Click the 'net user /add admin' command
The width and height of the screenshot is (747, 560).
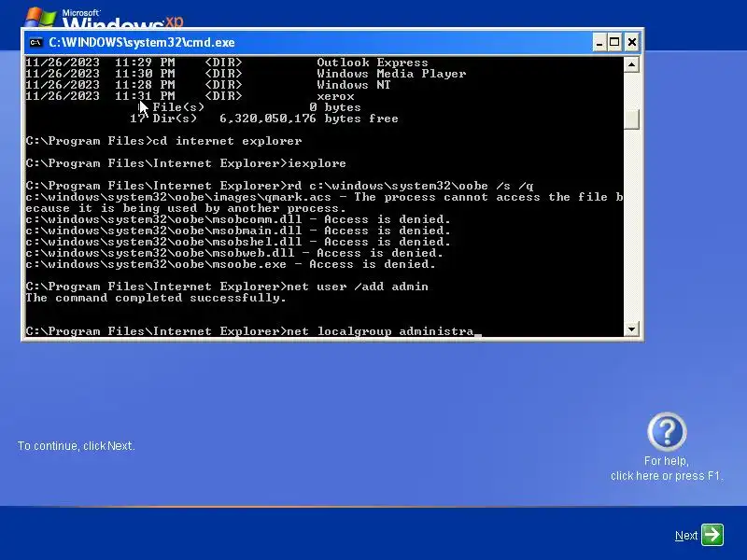pos(358,287)
